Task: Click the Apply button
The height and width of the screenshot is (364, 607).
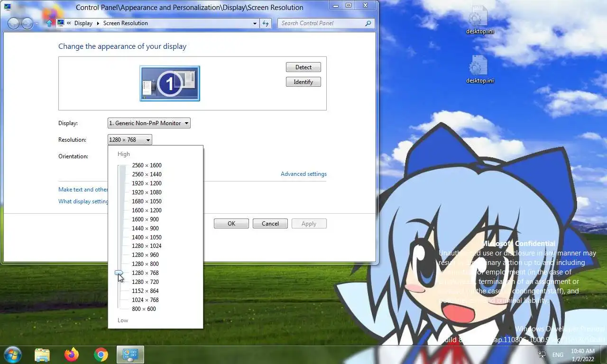Action: [x=309, y=224]
